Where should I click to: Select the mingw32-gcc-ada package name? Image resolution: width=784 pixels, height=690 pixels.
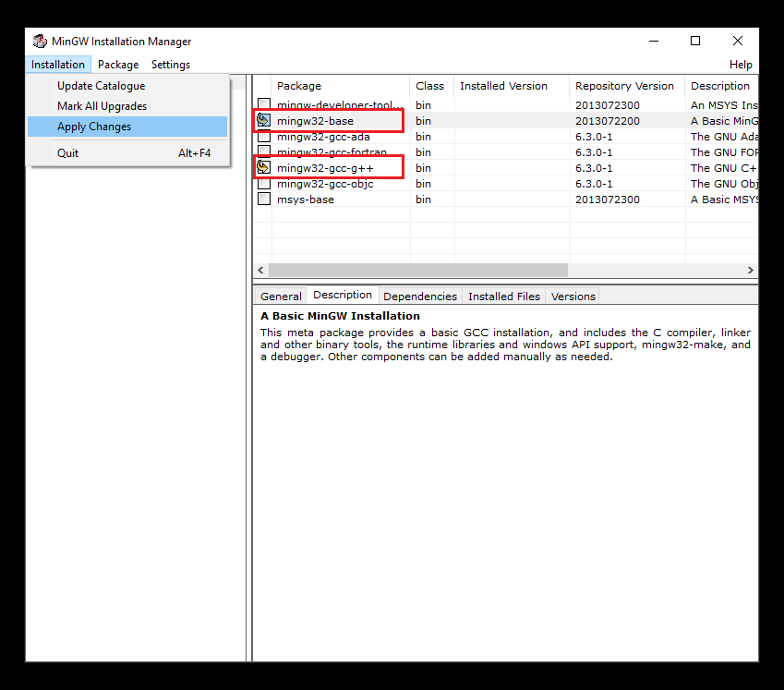click(323, 137)
